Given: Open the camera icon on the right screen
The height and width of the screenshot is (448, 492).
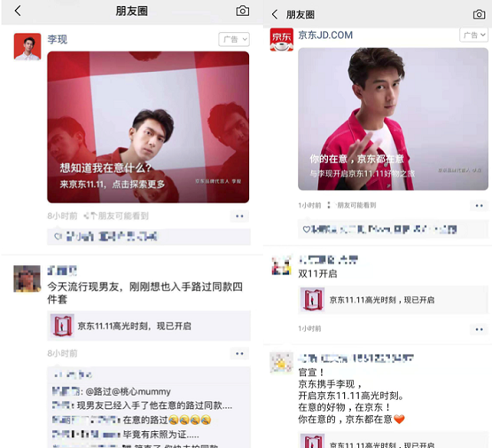Looking at the screenshot, I should 479,14.
